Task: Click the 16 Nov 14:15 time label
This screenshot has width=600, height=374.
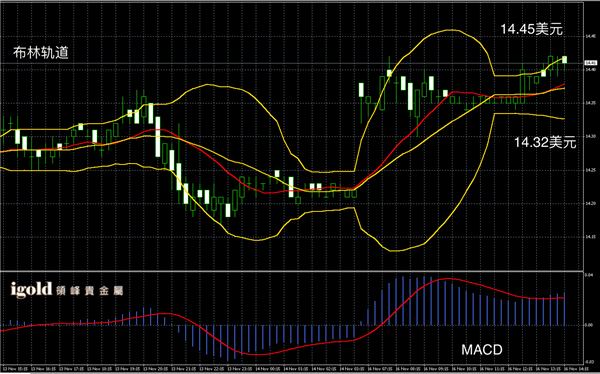Action: pos(577,369)
